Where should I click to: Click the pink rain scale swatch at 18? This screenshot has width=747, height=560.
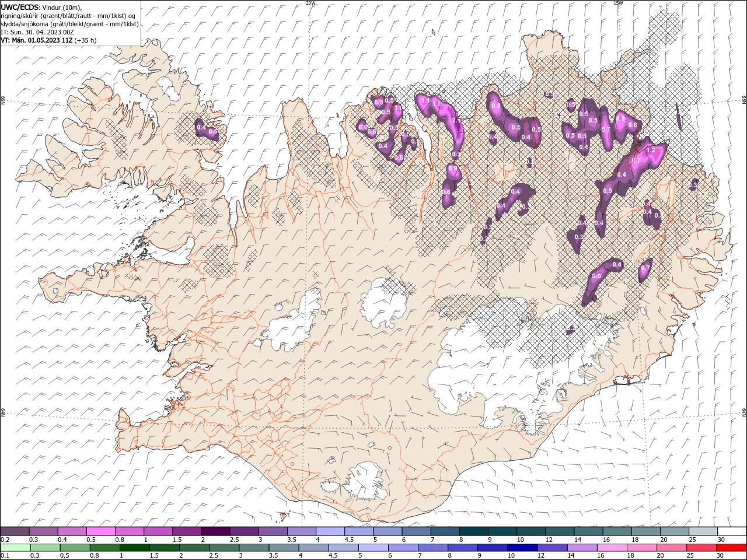click(x=642, y=548)
